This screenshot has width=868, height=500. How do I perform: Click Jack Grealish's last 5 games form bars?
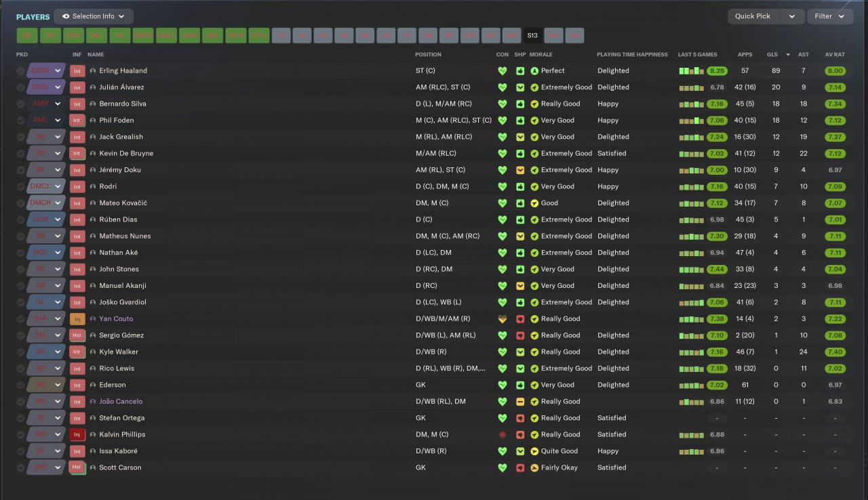[692, 137]
